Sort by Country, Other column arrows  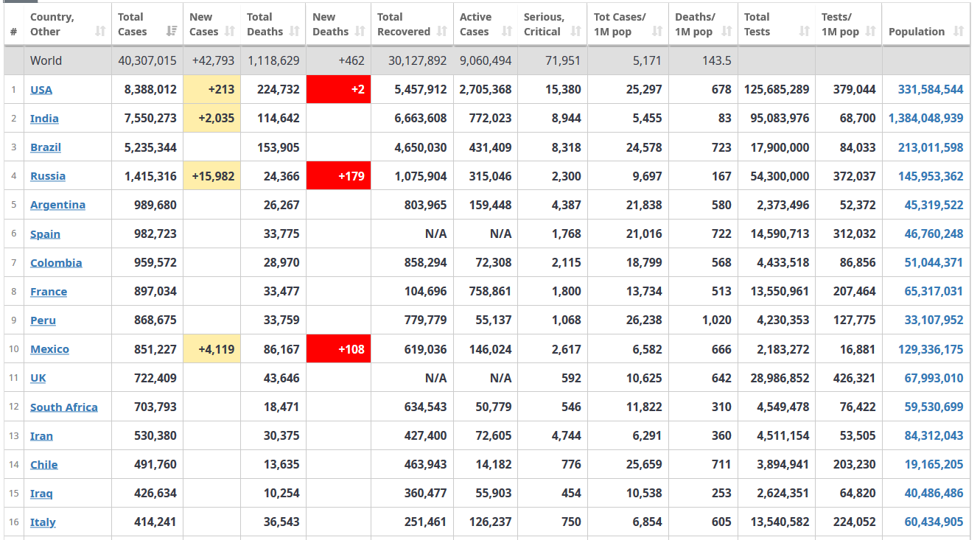pos(101,32)
